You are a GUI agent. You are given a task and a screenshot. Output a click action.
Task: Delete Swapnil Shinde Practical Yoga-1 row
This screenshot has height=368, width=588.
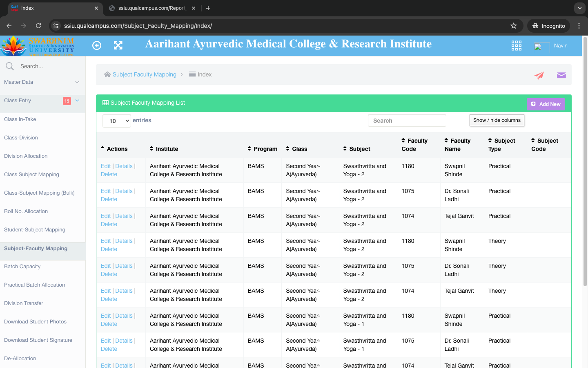[109, 324]
